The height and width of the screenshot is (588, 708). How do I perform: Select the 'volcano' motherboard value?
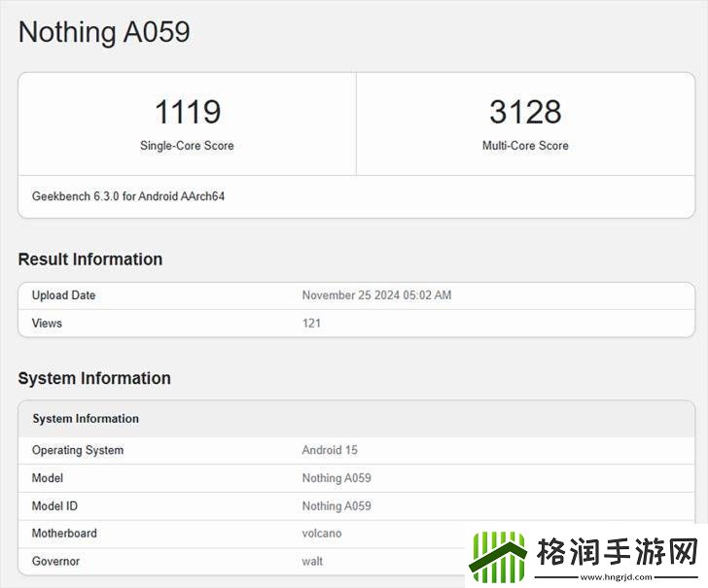[x=322, y=534]
